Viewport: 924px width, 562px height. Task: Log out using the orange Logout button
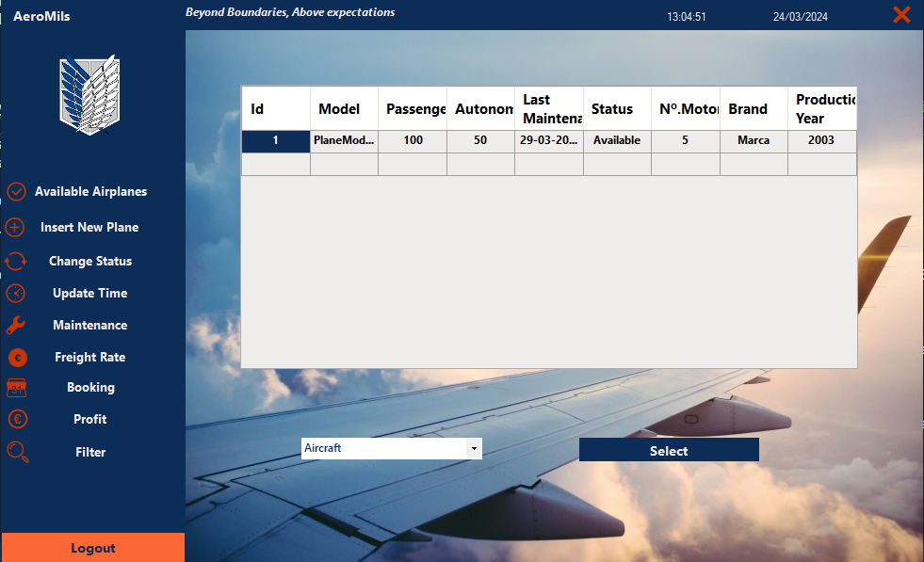point(92,548)
